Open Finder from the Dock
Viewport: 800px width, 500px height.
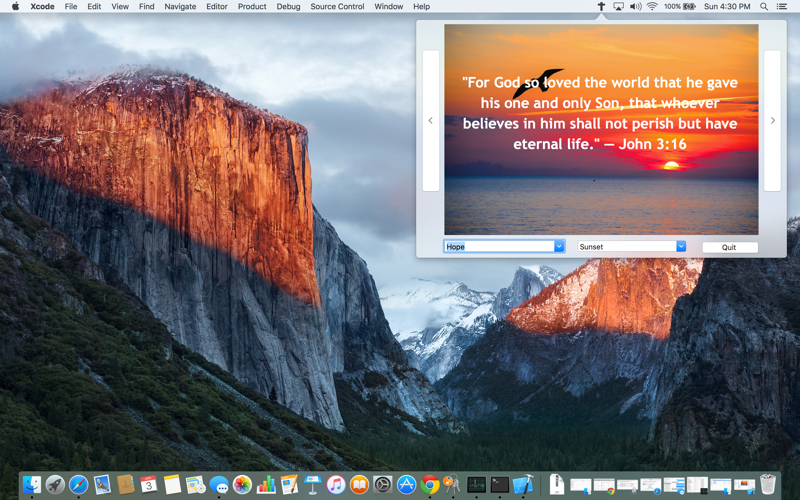(x=32, y=484)
